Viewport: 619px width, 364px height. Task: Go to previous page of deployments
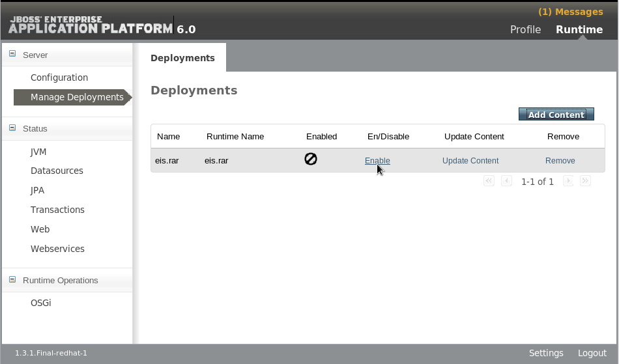506,181
